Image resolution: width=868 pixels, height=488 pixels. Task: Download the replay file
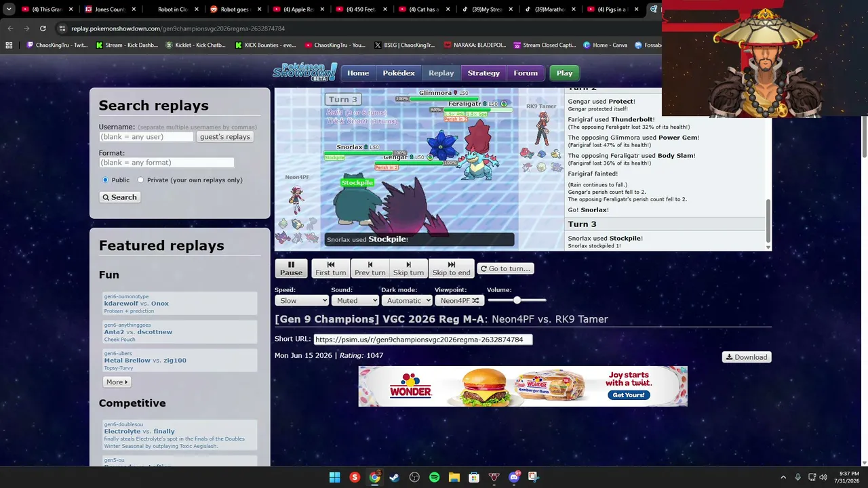coord(747,357)
